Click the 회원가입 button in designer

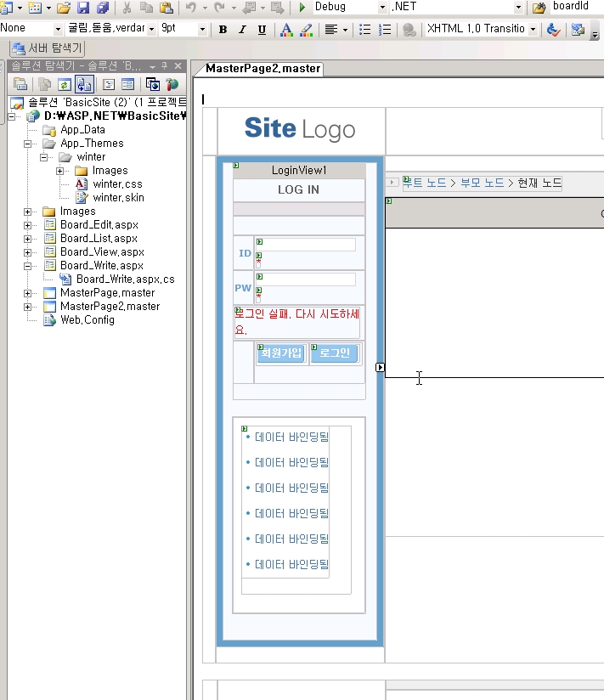click(x=281, y=353)
